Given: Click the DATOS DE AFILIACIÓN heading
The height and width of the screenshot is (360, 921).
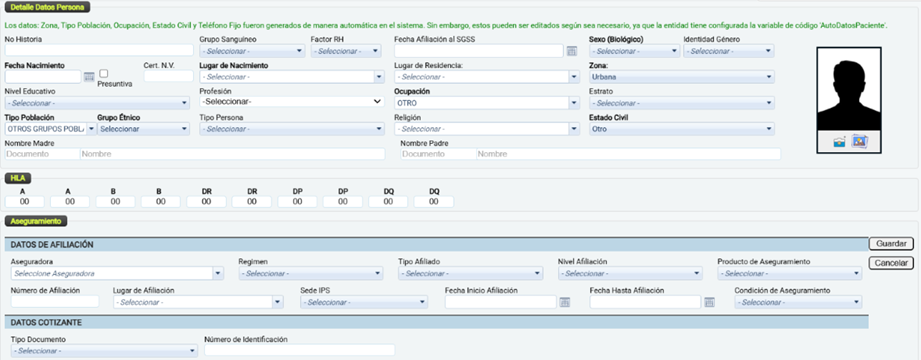Looking at the screenshot, I should [52, 244].
